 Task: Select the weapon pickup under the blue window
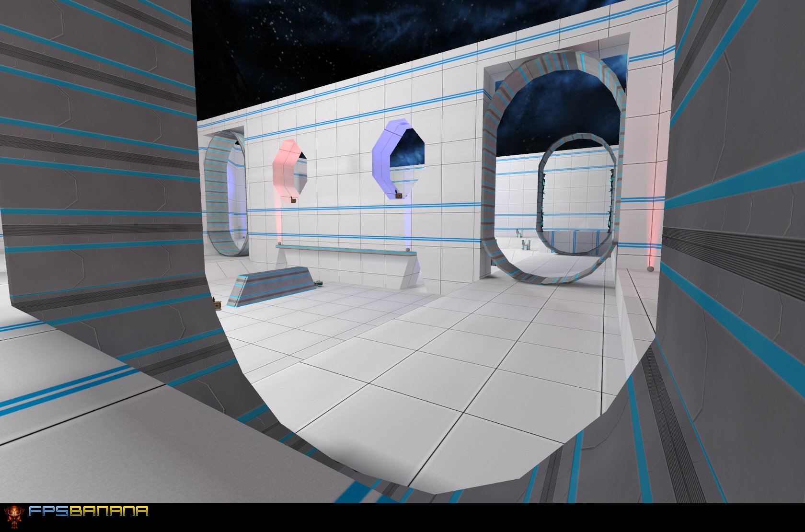pos(399,196)
